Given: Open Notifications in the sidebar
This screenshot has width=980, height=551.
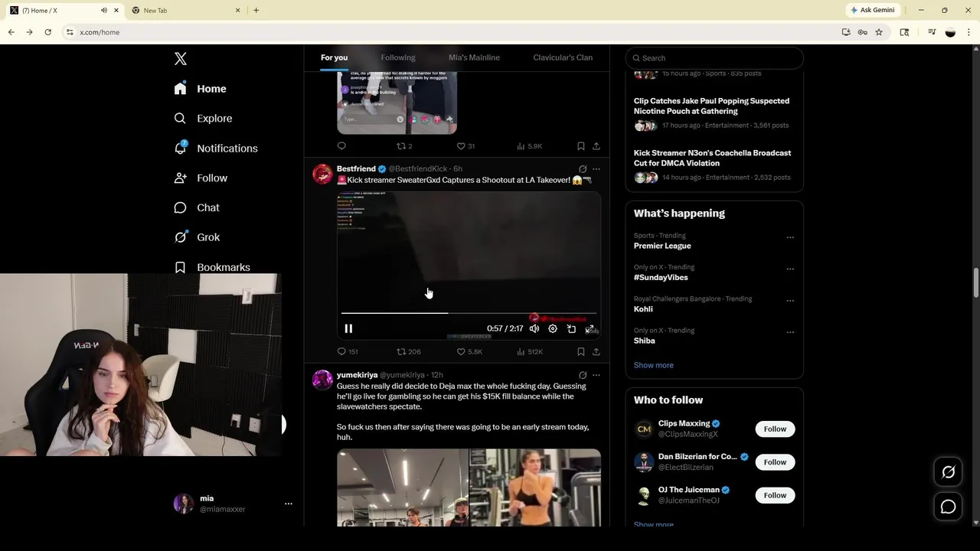Looking at the screenshot, I should point(216,148).
